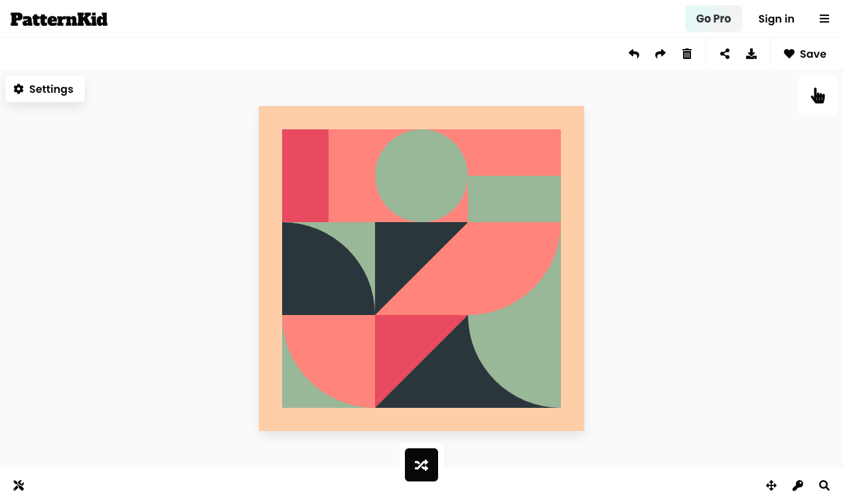Viewport: 843px width, 504px height.
Task: Click the move arrows icon
Action: 771,485
